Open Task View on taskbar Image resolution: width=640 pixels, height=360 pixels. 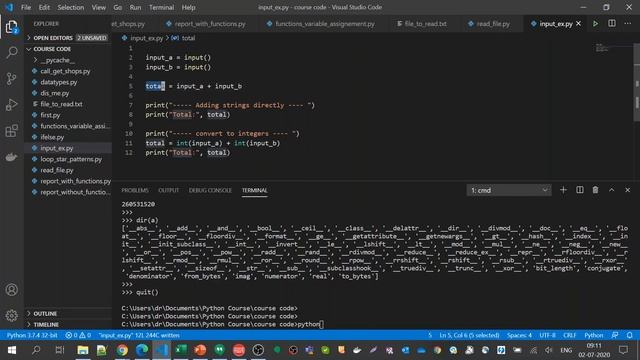pos(60,350)
